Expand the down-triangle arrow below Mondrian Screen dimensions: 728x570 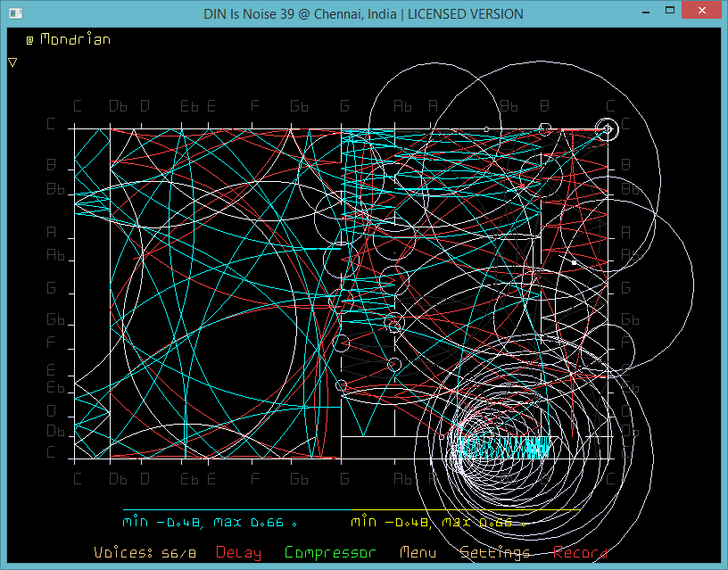click(12, 62)
